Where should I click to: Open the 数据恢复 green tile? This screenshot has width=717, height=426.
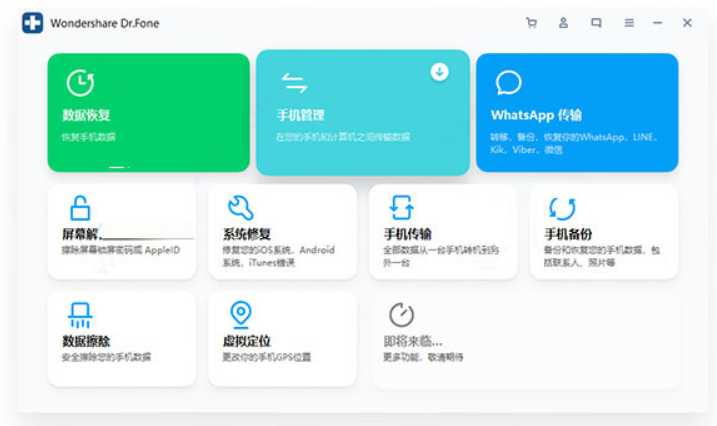148,112
